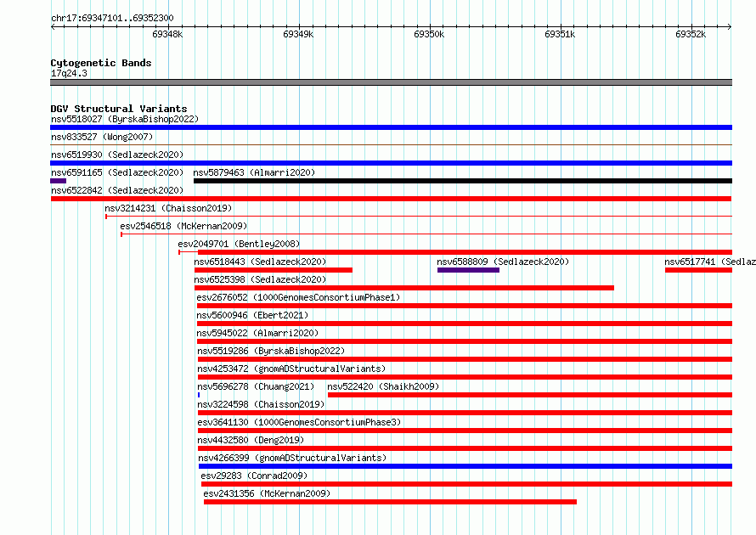The height and width of the screenshot is (535, 756).
Task: Select the red nsv5519286 variant bar
Action: 465,359
